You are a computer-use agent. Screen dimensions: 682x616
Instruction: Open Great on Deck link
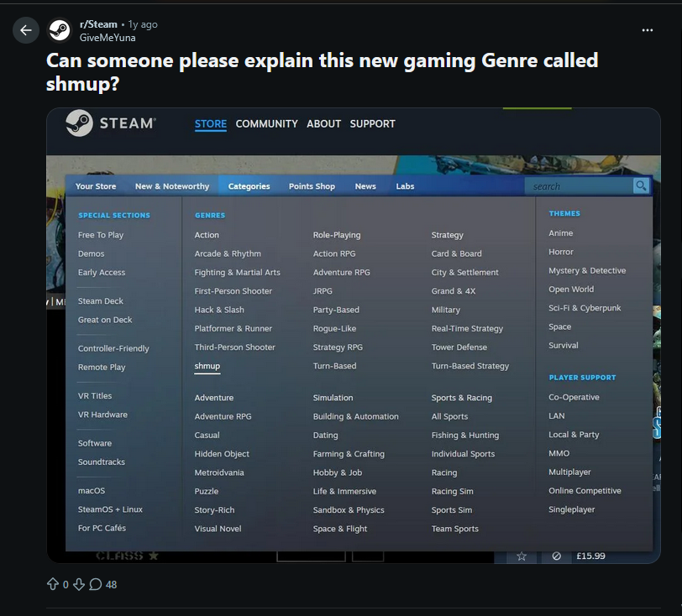(105, 320)
